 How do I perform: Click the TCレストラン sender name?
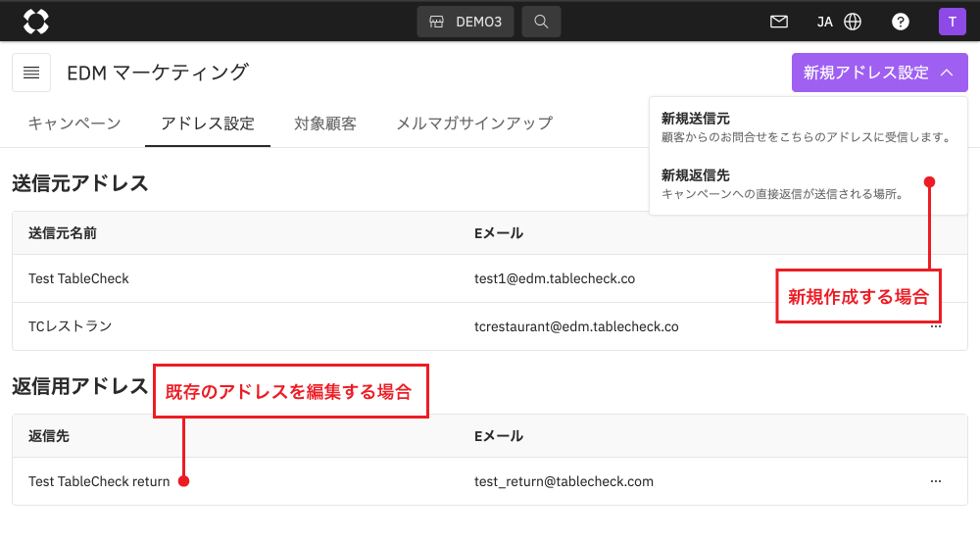click(70, 326)
